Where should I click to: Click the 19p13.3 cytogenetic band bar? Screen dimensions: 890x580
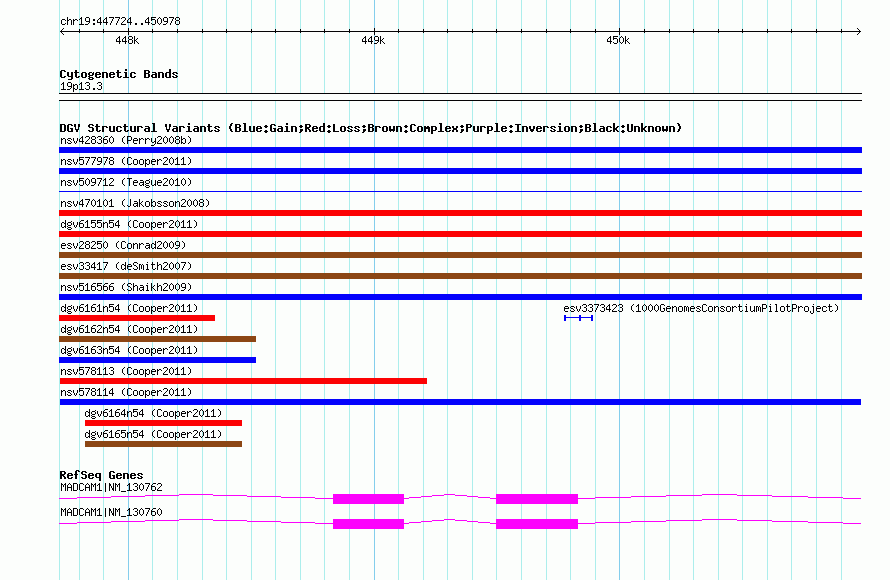point(460,97)
